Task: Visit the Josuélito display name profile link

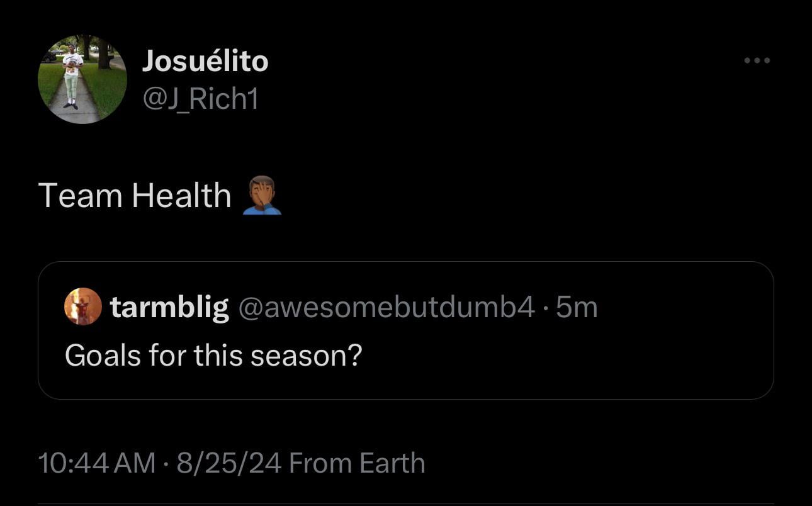Action: coord(205,61)
